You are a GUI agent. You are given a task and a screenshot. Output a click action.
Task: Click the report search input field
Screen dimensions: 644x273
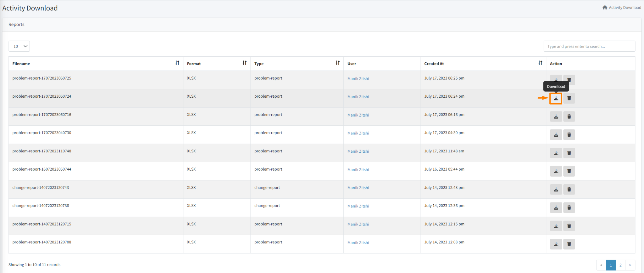point(589,46)
